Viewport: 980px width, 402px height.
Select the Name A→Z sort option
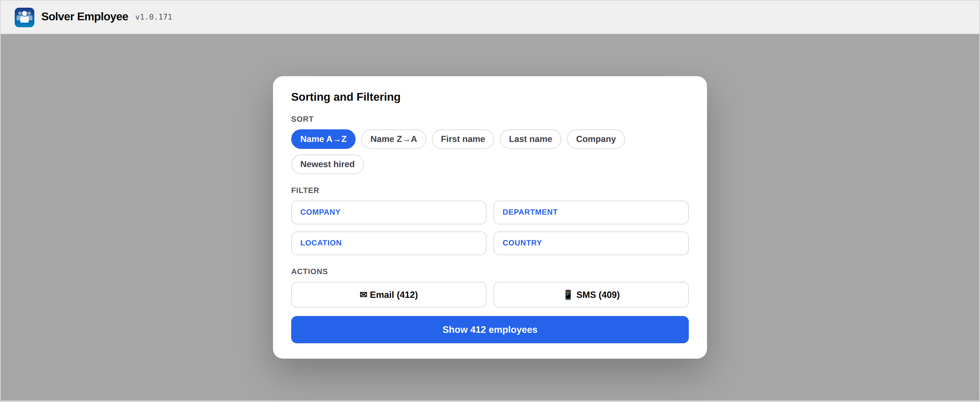pyautogui.click(x=323, y=139)
